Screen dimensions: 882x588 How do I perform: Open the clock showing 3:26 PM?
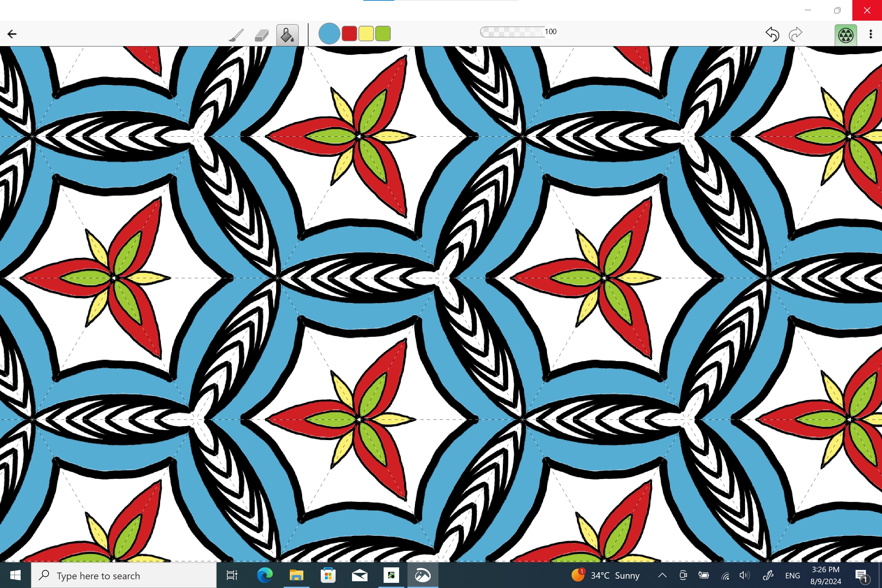tap(826, 575)
